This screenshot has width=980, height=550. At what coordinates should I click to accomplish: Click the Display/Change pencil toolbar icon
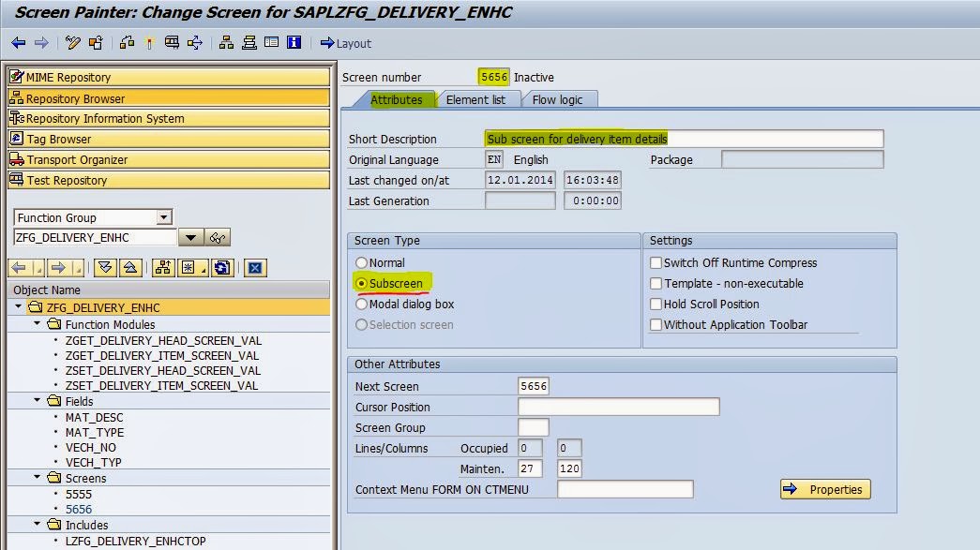click(71, 42)
